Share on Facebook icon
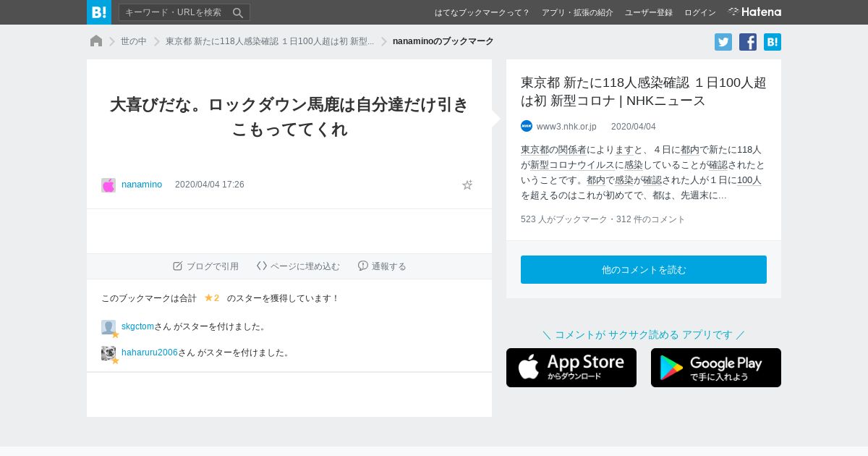Viewport: 868px width, 456px height. 748,42
